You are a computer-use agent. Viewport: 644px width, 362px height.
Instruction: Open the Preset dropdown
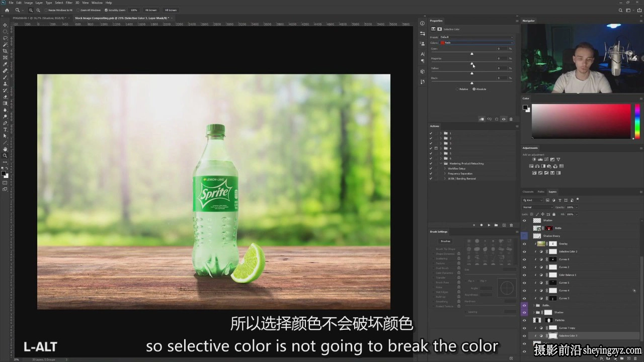476,37
